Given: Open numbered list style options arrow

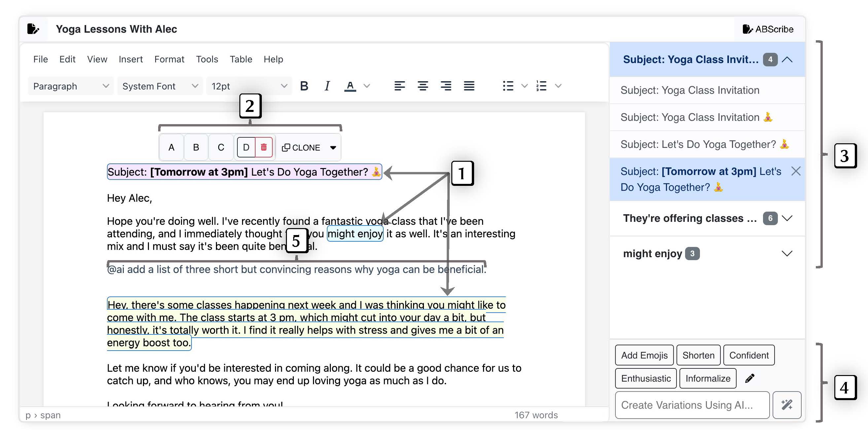Looking at the screenshot, I should coord(558,86).
